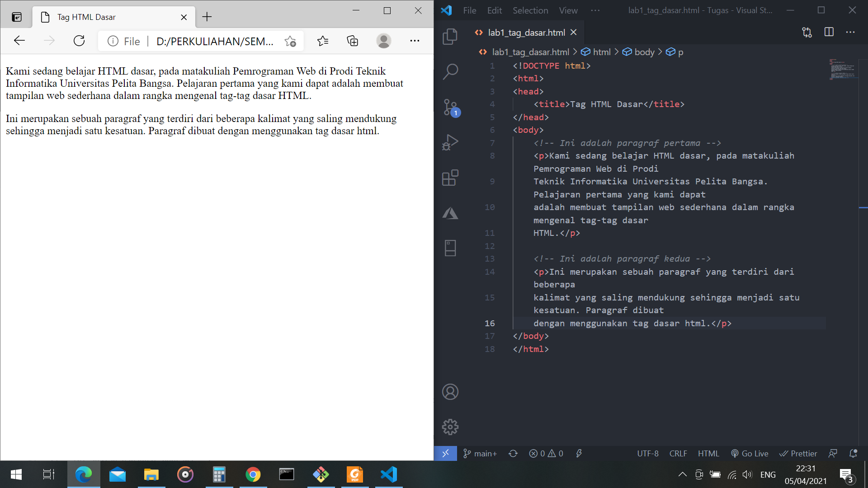Image resolution: width=868 pixels, height=488 pixels.
Task: Open the Explorer panel in VS Code
Action: tap(450, 37)
